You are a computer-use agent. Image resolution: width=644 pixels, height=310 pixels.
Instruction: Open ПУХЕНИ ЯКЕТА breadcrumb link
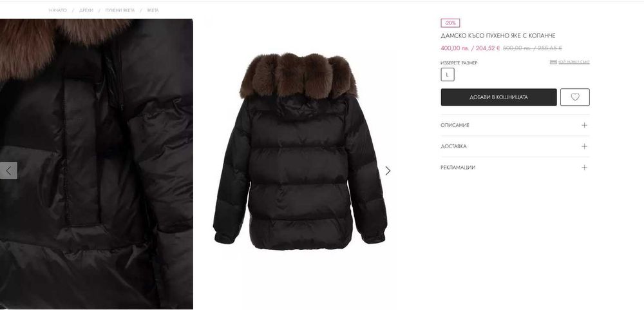120,10
